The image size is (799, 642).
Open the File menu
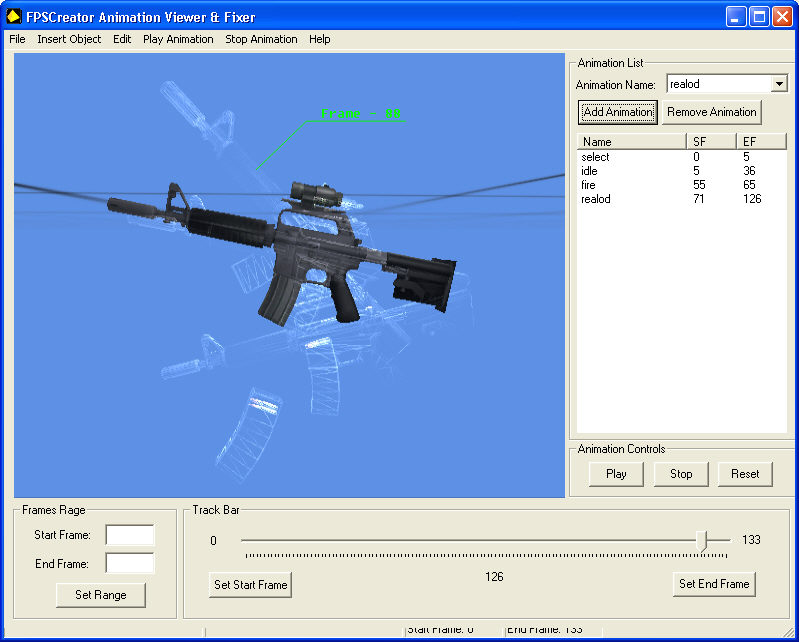(x=17, y=39)
